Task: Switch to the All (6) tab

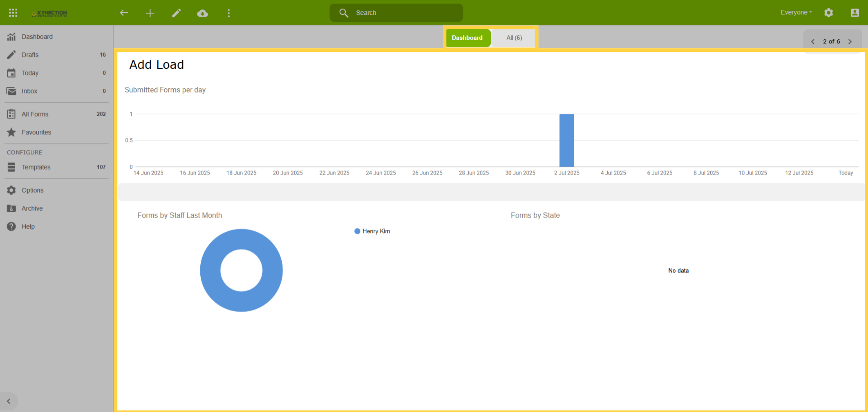Action: (514, 38)
